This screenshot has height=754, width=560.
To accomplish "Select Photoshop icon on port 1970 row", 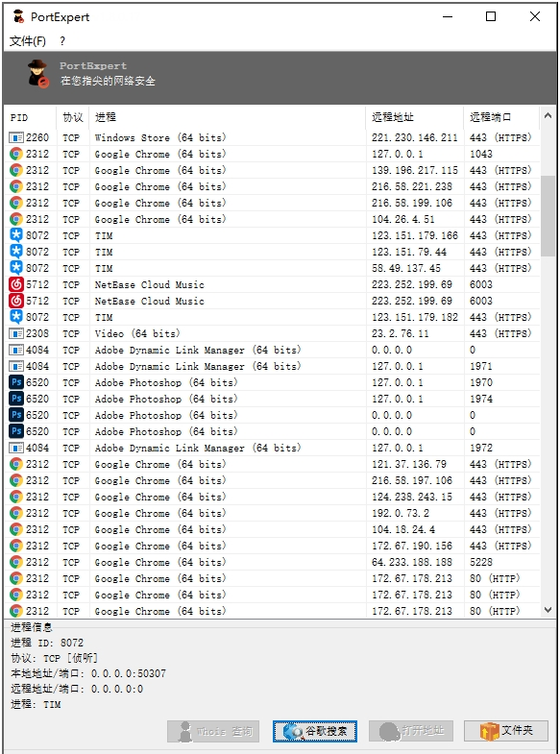I will 16,383.
